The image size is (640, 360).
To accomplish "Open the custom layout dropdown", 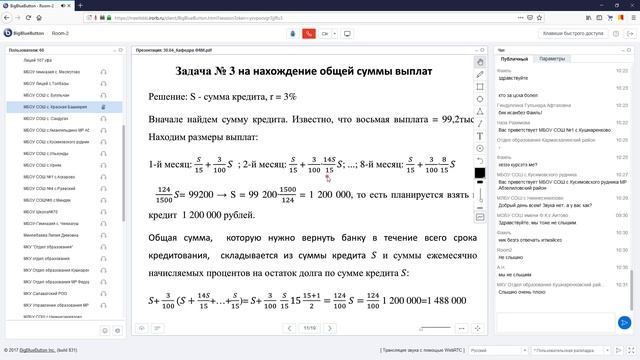I will [571, 350].
